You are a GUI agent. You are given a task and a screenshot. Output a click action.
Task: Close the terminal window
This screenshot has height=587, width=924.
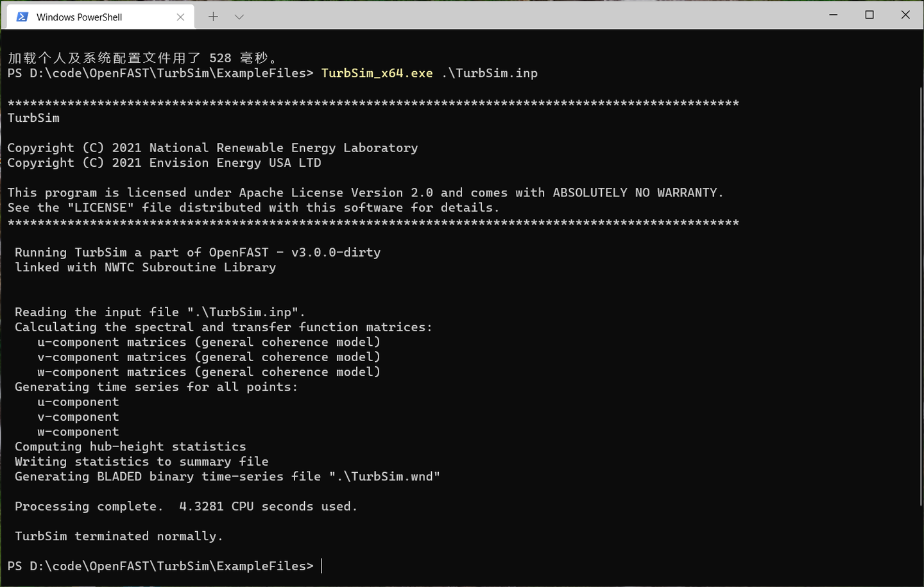click(905, 15)
